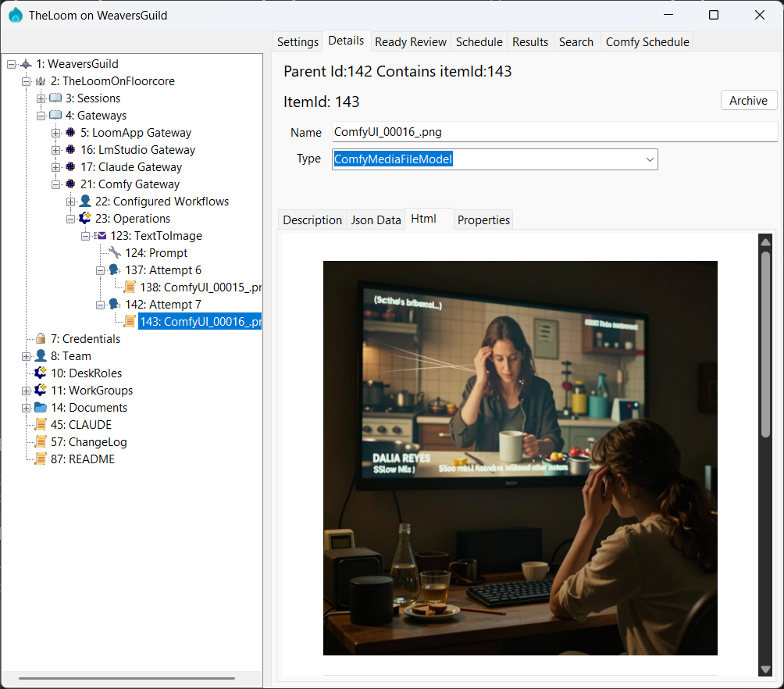This screenshot has width=784, height=689.
Task: Collapse the Comfy Gateway node
Action: (x=56, y=184)
